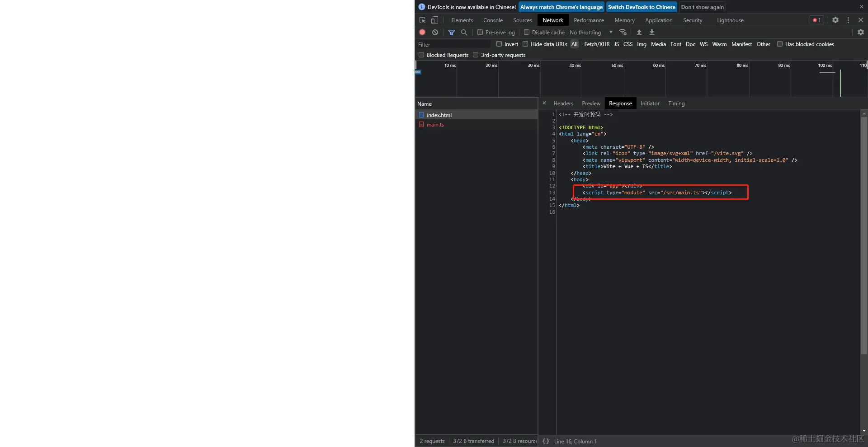This screenshot has width=868, height=447.
Task: Filter requests by Media type
Action: point(658,44)
